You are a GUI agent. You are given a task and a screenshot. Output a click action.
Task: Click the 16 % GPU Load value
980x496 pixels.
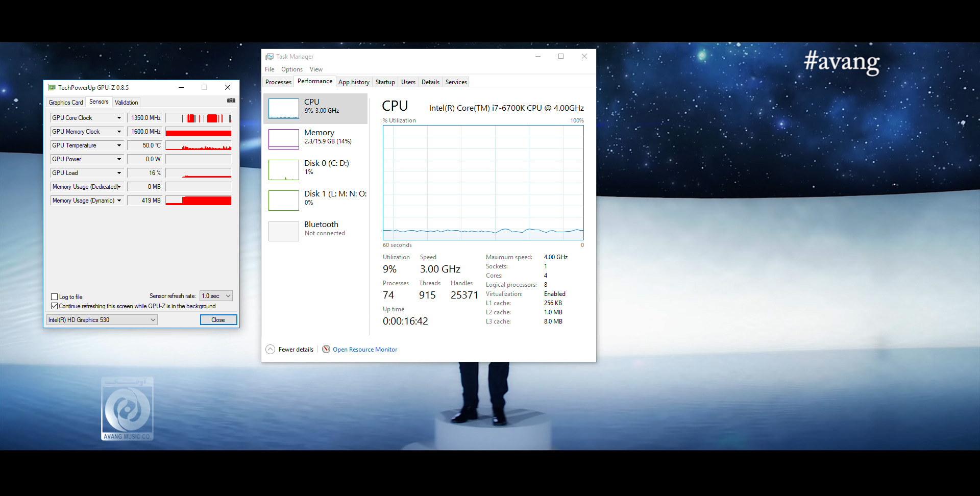pyautogui.click(x=144, y=173)
